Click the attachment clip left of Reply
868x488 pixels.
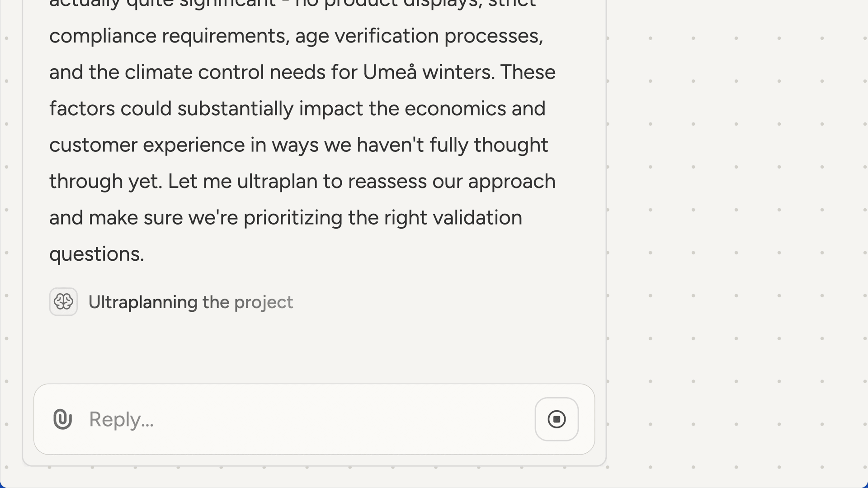[x=62, y=419]
